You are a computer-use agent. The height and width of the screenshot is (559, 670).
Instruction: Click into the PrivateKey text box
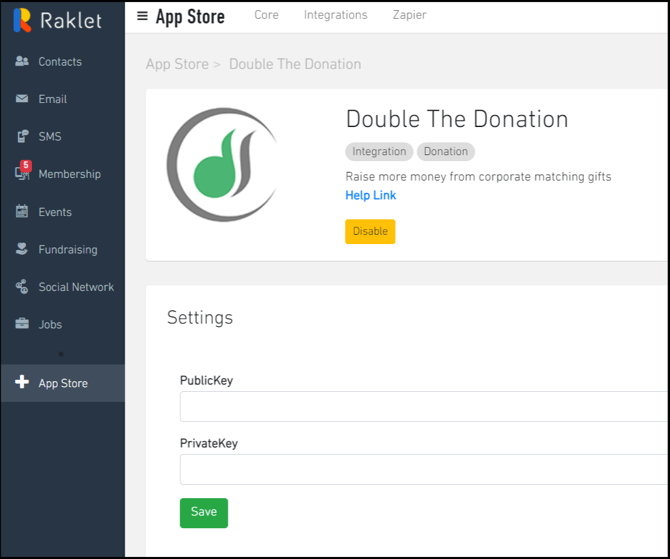[424, 469]
